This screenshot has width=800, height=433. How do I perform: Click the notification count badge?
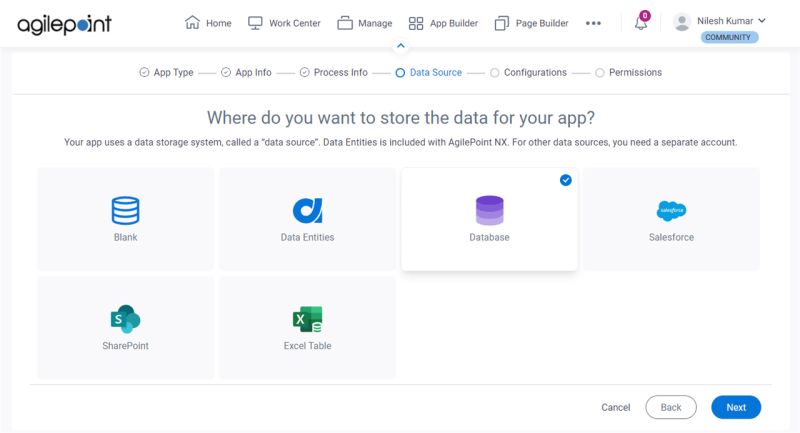(x=645, y=15)
